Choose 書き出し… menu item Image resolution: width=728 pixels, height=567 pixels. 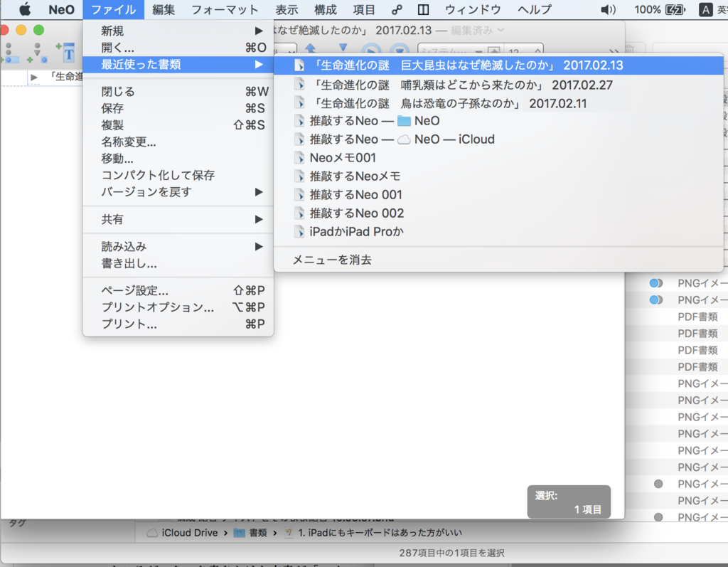[x=178, y=263]
